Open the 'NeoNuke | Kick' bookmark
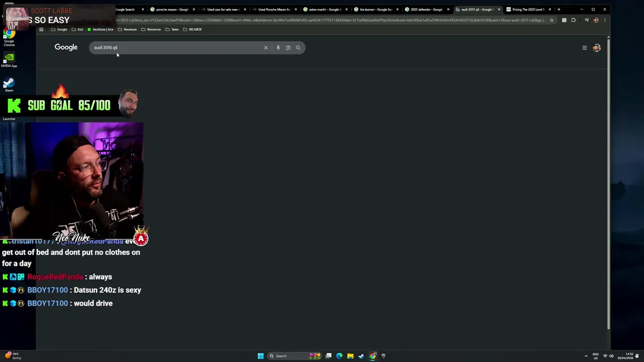The width and height of the screenshot is (644, 362). click(x=101, y=29)
